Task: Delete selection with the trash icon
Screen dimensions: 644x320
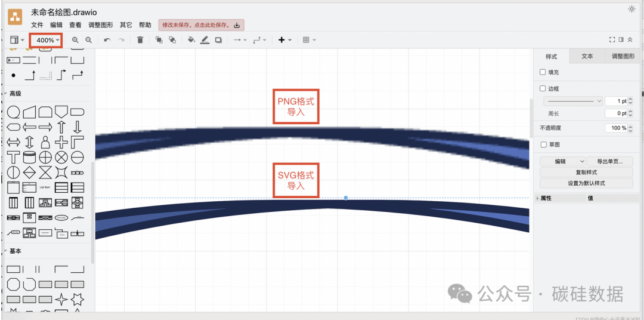Action: (x=140, y=40)
